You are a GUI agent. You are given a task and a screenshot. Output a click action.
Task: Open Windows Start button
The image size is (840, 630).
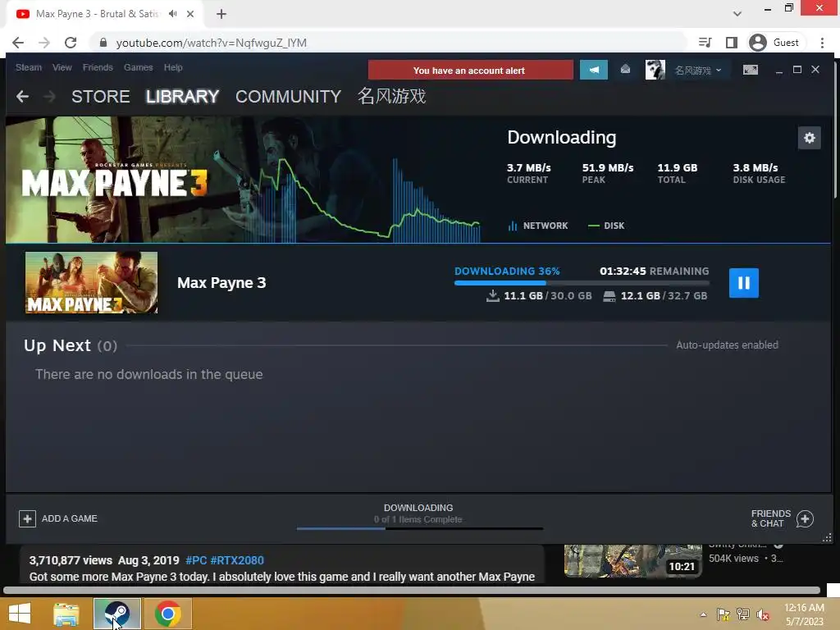pyautogui.click(x=20, y=614)
